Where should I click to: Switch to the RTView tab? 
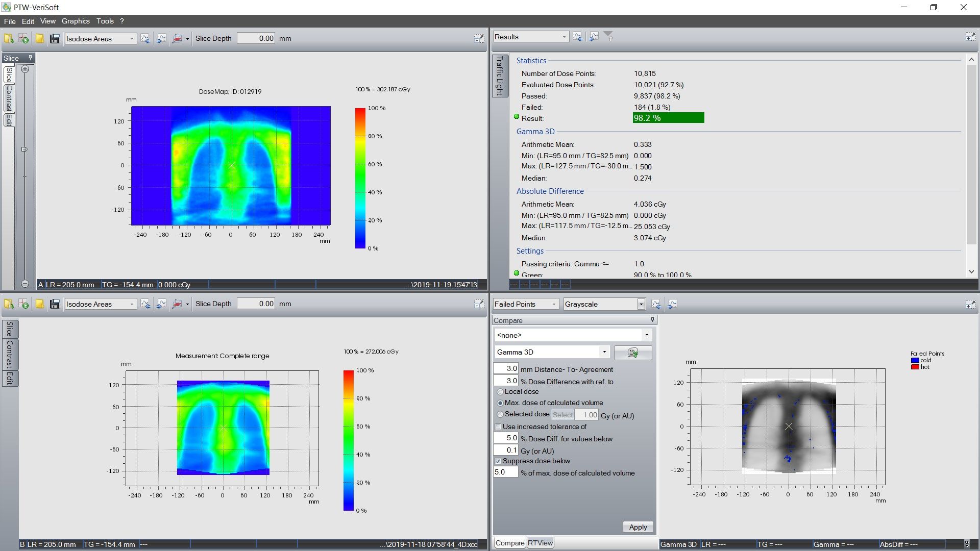tap(540, 543)
